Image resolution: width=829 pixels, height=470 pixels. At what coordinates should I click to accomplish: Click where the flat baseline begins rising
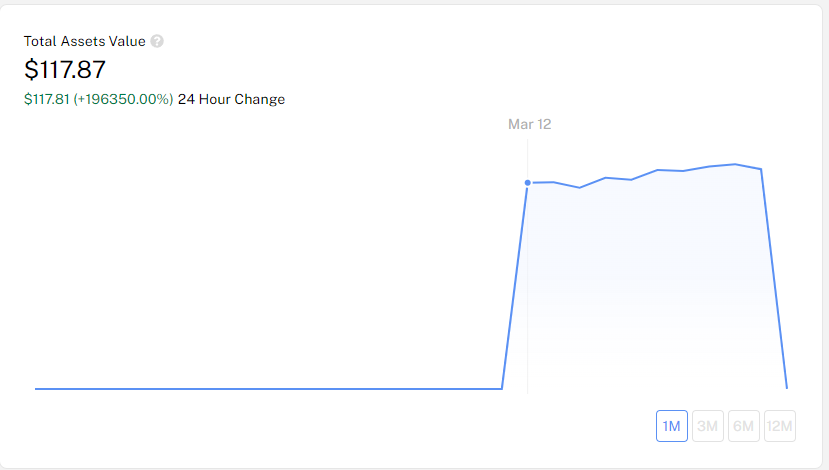click(502, 389)
